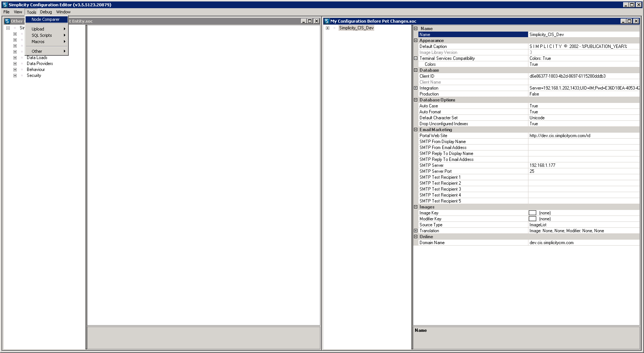
Task: Open the Upload submenu
Action: pos(46,29)
